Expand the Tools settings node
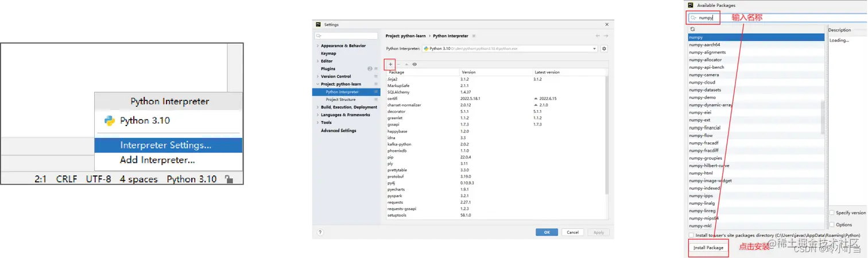Screen dimensions: 868x258 tap(317, 123)
